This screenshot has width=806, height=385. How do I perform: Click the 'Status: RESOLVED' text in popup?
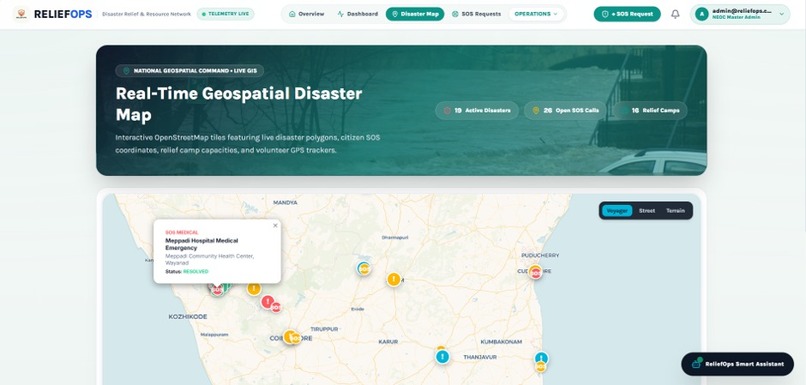(x=187, y=271)
